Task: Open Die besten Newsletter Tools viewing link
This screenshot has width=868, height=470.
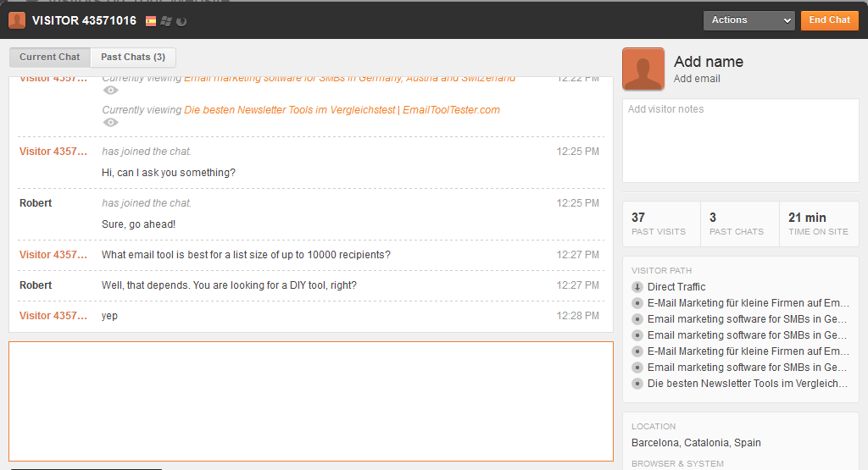Action: tap(342, 110)
